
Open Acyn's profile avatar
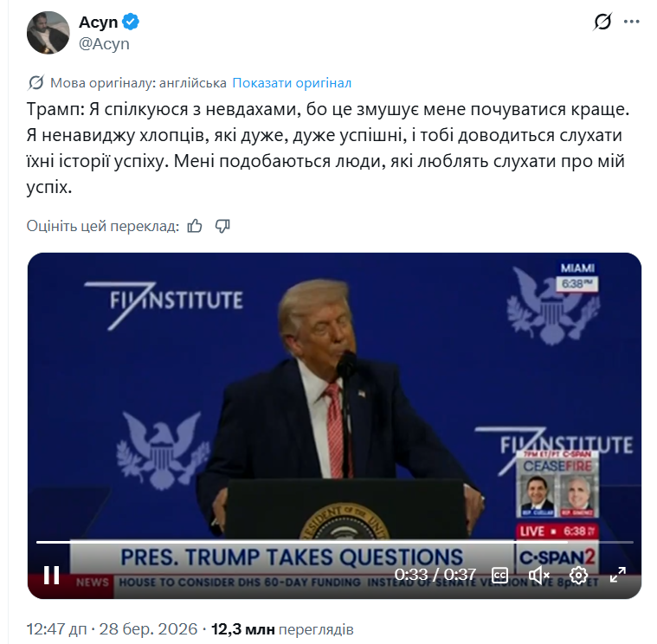coord(48,33)
